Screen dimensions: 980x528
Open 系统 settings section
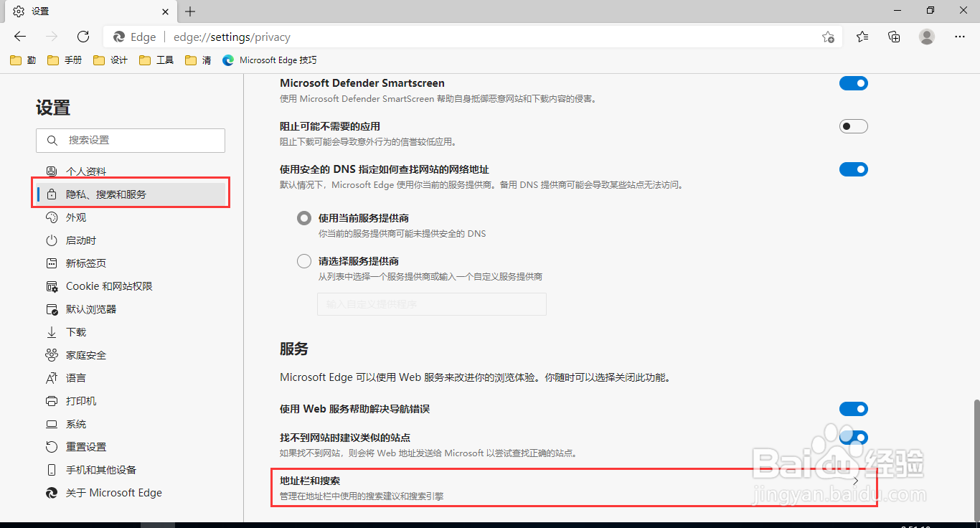pyautogui.click(x=74, y=423)
